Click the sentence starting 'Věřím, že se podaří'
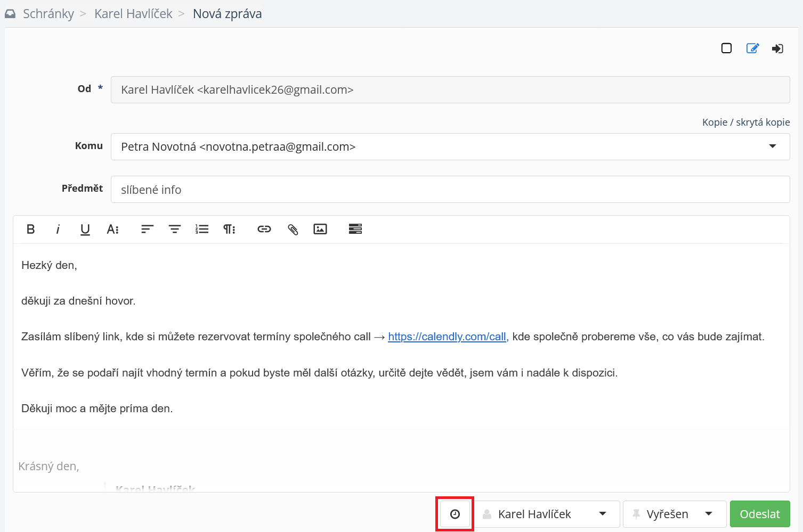 click(320, 373)
